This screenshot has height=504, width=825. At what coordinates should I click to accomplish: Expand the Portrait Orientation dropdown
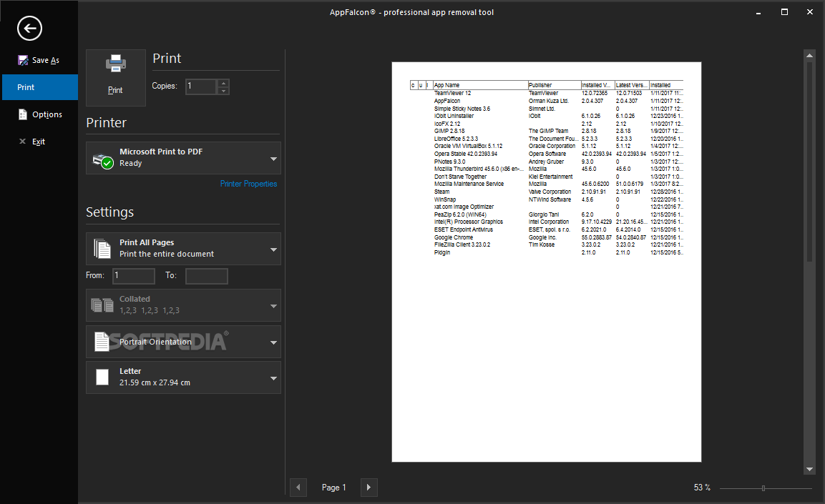coord(273,342)
